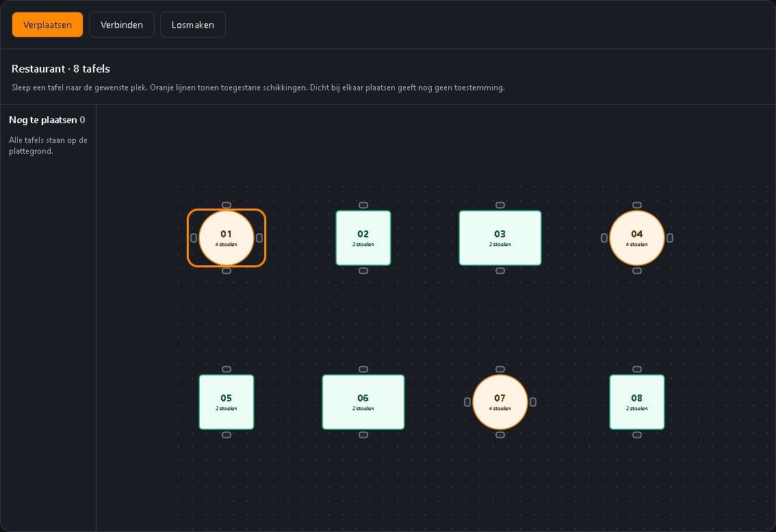Click "Alle tafels staan op de plattegrond." text

(x=48, y=146)
